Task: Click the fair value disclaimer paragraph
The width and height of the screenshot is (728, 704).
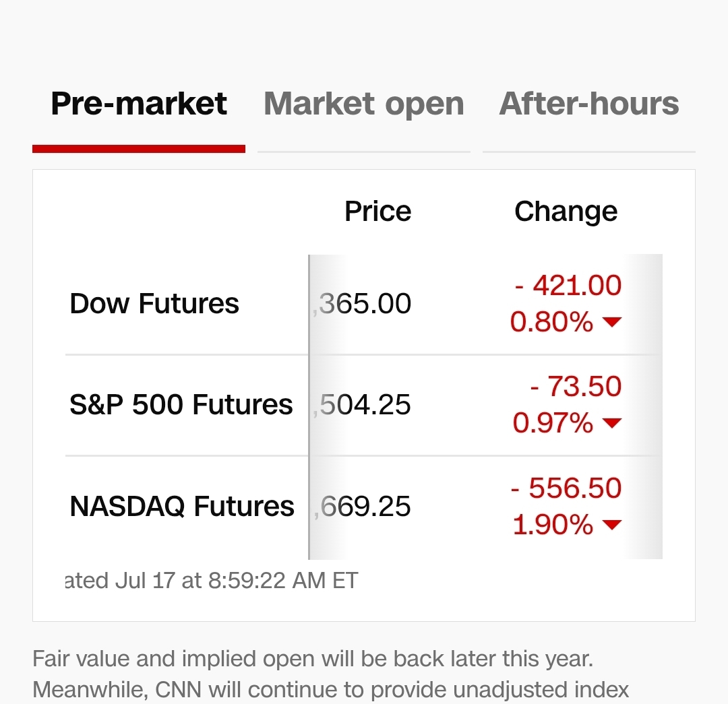Action: click(330, 675)
